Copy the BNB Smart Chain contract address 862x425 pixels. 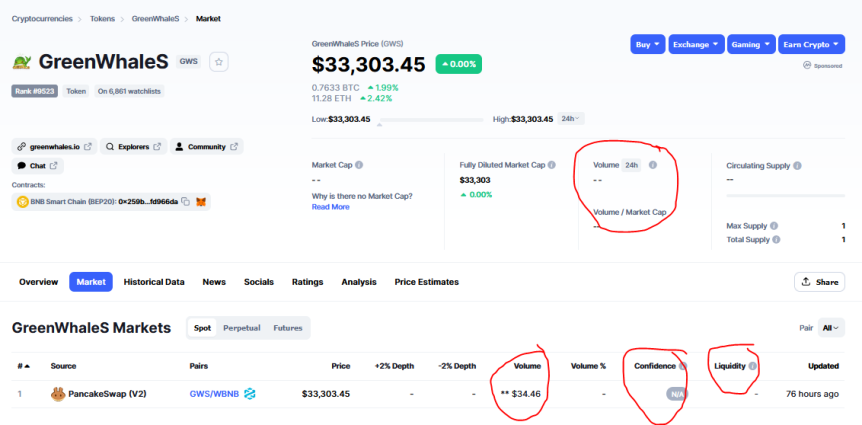(186, 202)
